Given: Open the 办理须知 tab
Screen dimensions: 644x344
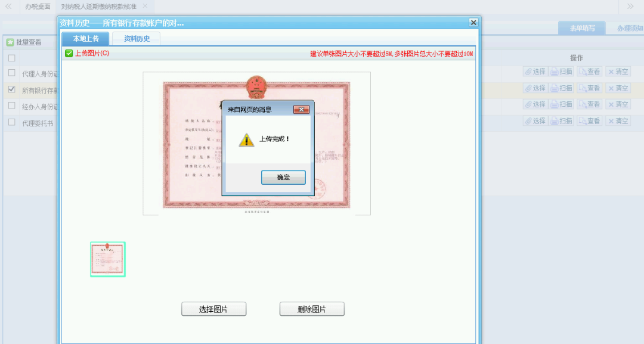Looking at the screenshot, I should (x=629, y=29).
